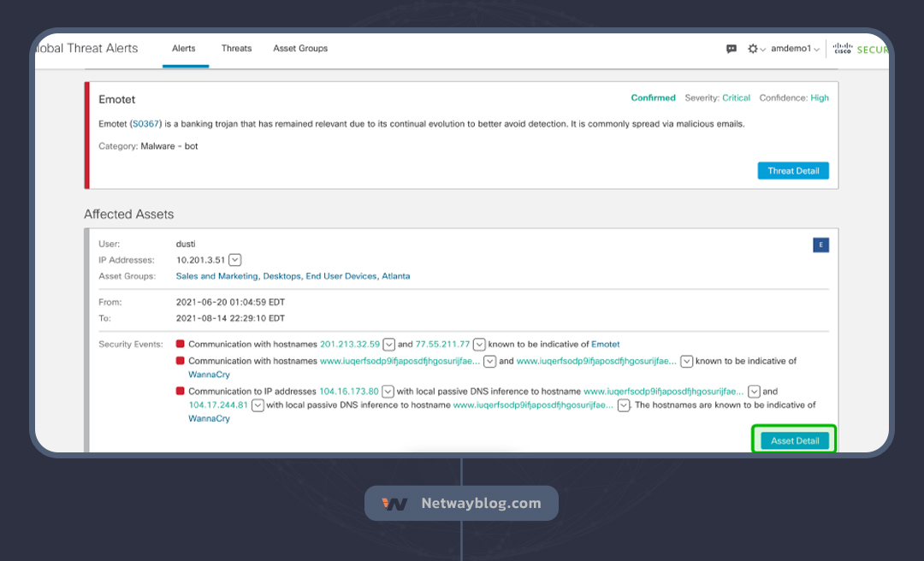
Task: Click the Threat Detail button
Action: coord(793,171)
